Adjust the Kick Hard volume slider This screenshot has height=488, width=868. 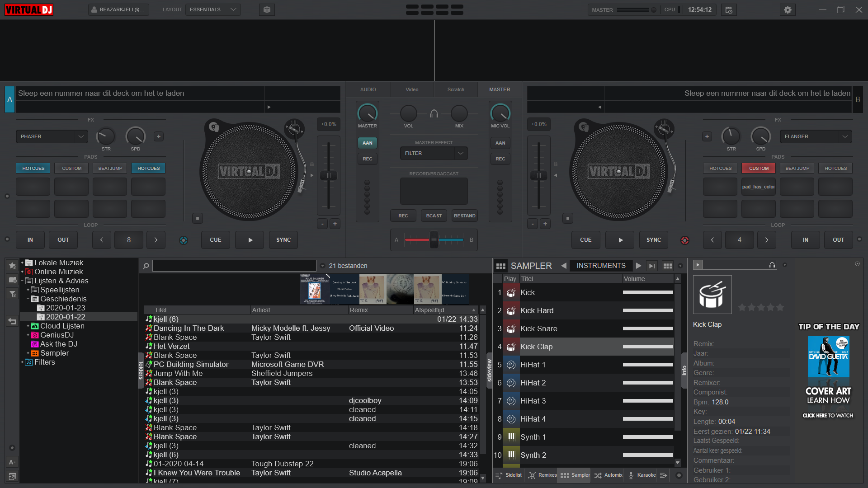pos(648,310)
